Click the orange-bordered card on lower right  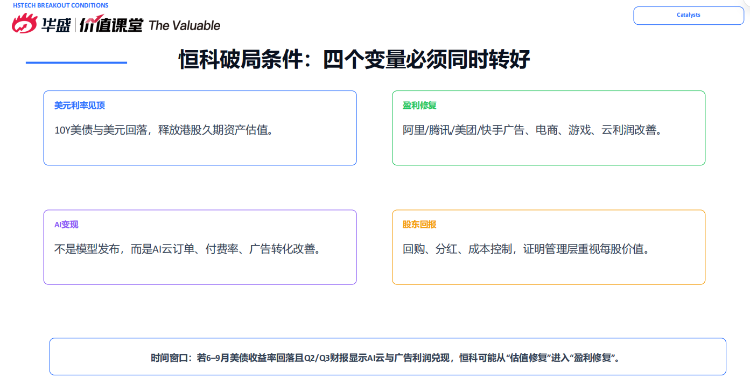(x=549, y=247)
